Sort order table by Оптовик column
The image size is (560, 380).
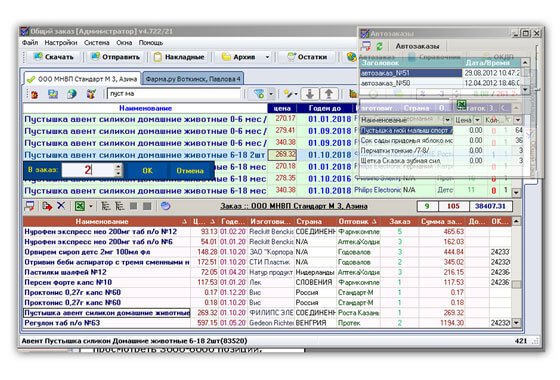point(357,221)
